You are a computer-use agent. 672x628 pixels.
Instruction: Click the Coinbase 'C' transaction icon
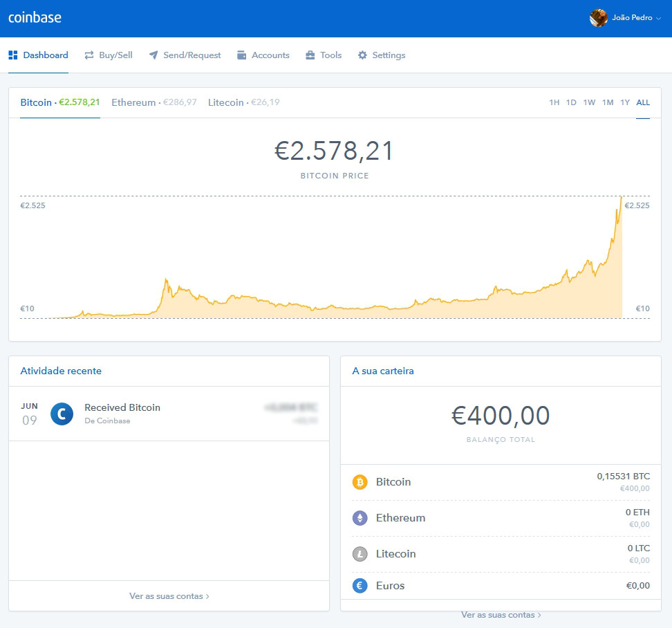(x=62, y=414)
